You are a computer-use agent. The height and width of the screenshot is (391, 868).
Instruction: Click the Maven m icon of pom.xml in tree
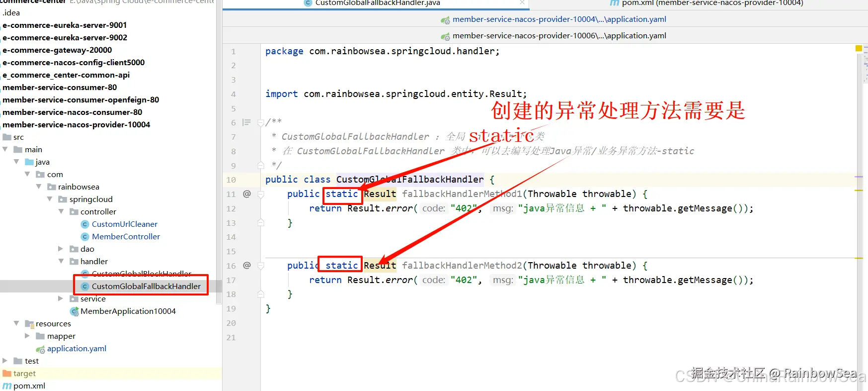click(7, 386)
